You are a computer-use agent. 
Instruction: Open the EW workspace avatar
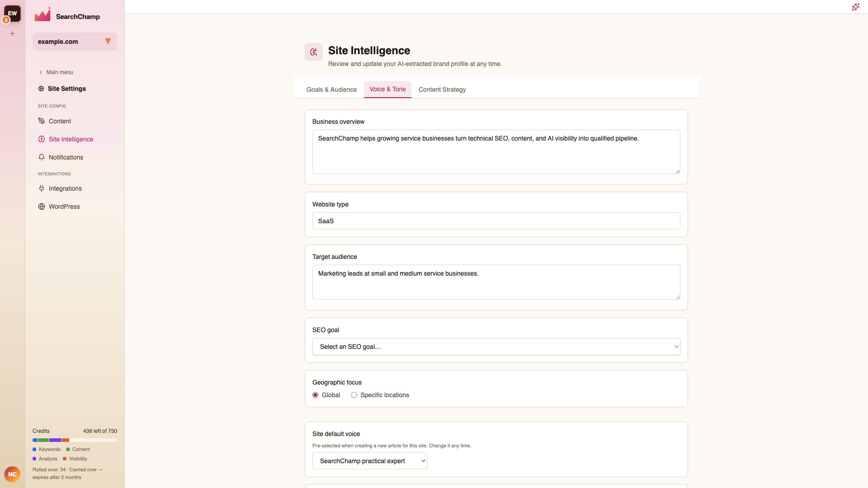pyautogui.click(x=13, y=13)
